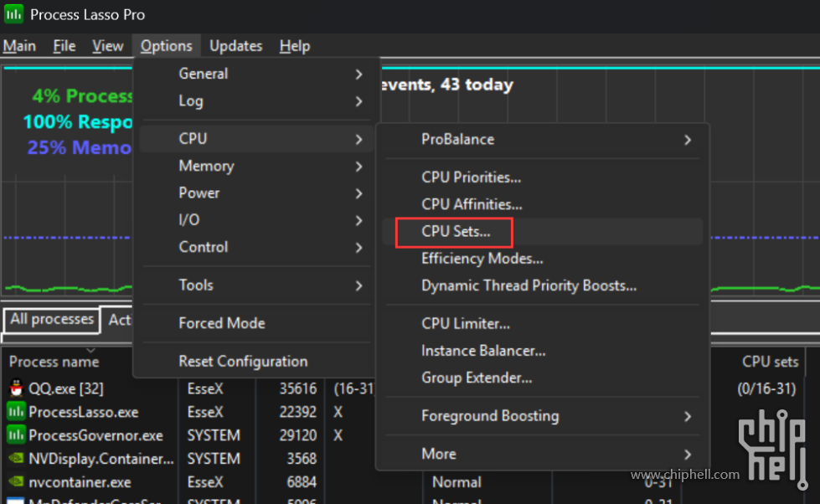Screen dimensions: 820x504
Task: Click PID 29120 cell
Action: 297,435
